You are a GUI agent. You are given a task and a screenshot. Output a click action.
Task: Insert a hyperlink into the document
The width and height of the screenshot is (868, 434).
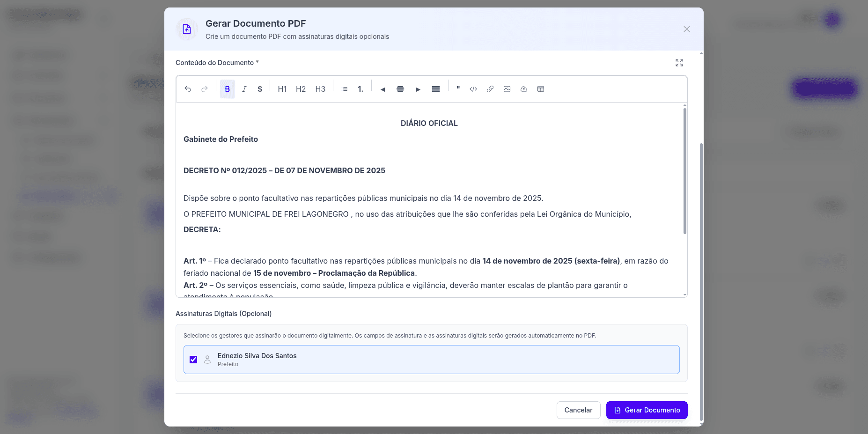tap(490, 89)
